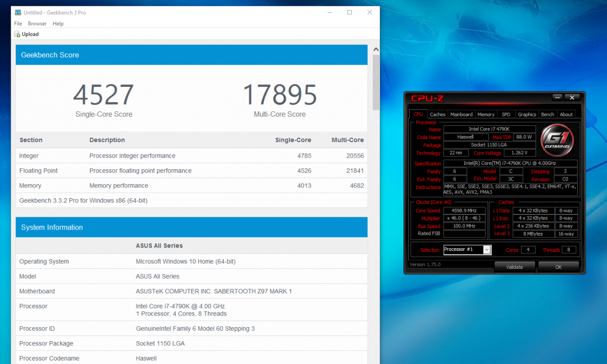Click the CPU-Z Name field Intel Core i7 4790K
Image resolution: width=607 pixels, height=364 pixels.
(x=490, y=129)
